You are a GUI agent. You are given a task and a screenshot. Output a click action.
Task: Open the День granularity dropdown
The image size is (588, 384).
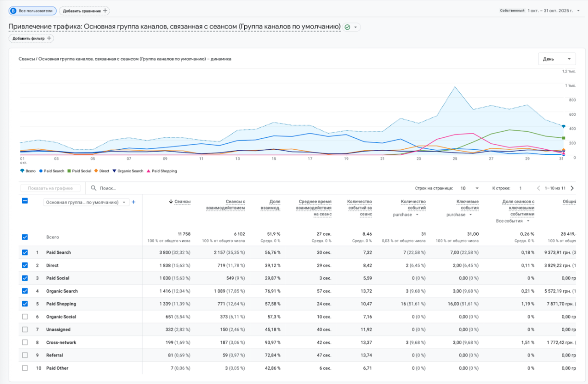(x=556, y=59)
